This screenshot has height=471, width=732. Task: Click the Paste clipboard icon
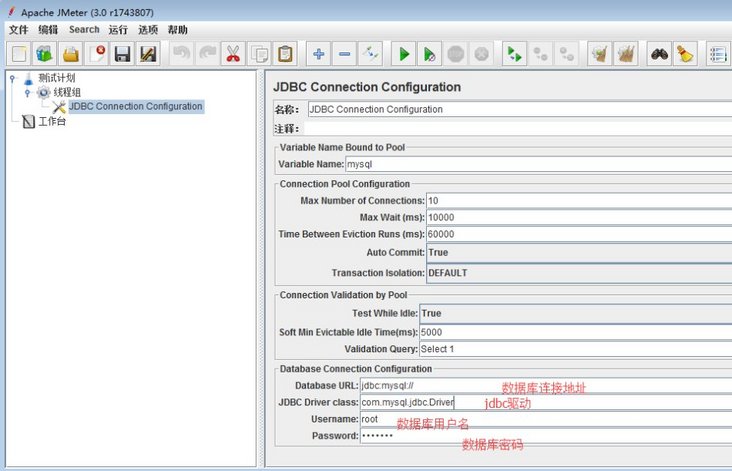coord(285,54)
